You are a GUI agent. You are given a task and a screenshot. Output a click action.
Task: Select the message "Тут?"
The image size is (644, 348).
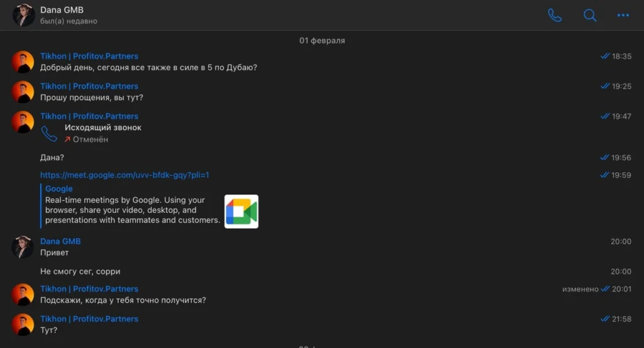click(49, 330)
